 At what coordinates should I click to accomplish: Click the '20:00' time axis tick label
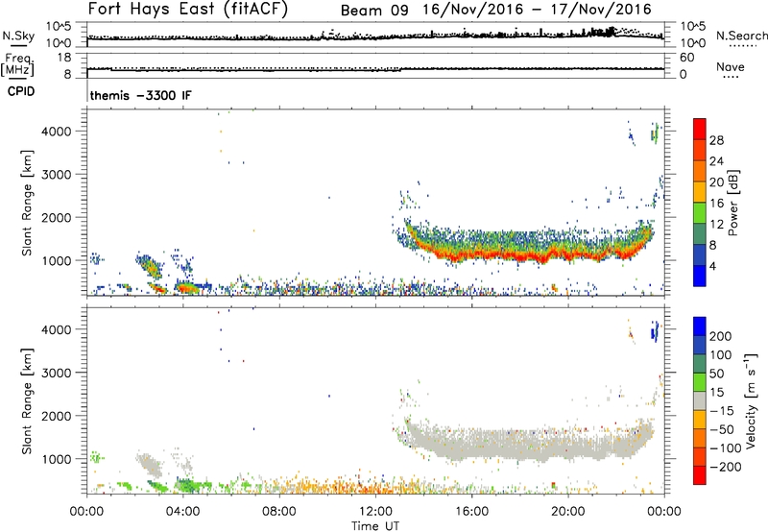pos(568,512)
